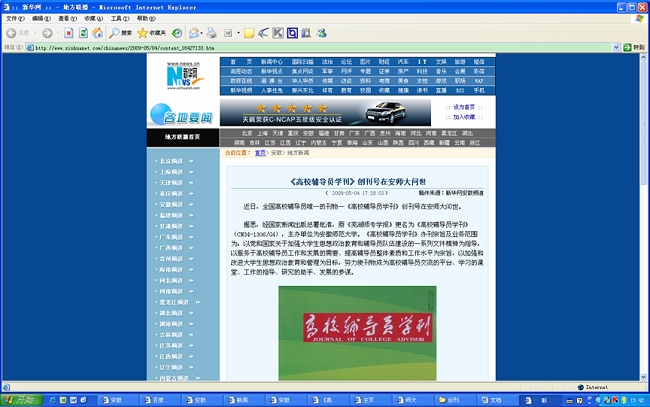The image size is (650, 407).
Task: Click the blue bird icon in the toolbar
Action: click(x=263, y=33)
